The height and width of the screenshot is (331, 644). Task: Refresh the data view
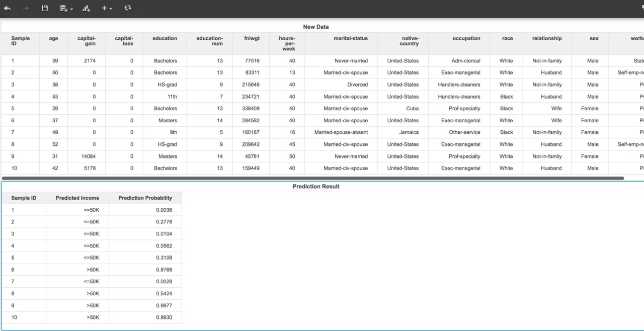click(x=128, y=8)
